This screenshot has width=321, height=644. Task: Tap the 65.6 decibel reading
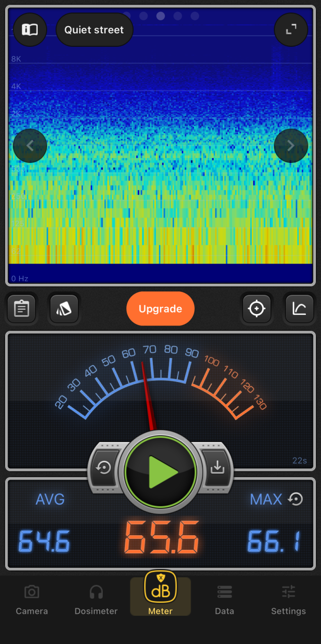click(162, 538)
